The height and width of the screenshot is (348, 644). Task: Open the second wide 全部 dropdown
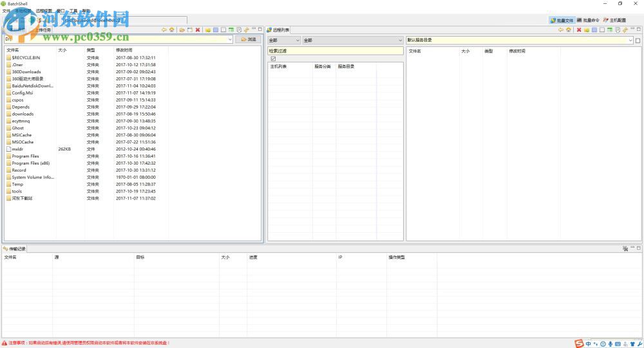point(353,41)
